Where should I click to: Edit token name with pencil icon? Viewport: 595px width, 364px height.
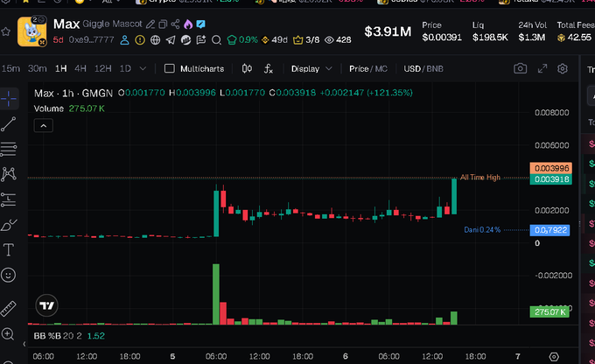pyautogui.click(x=150, y=24)
